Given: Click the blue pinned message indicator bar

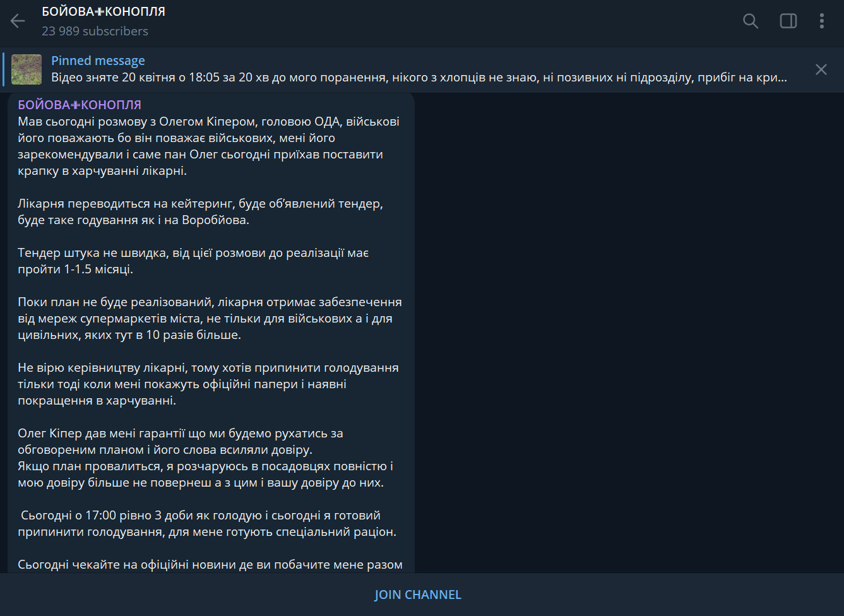Looking at the screenshot, I should click(x=4, y=69).
